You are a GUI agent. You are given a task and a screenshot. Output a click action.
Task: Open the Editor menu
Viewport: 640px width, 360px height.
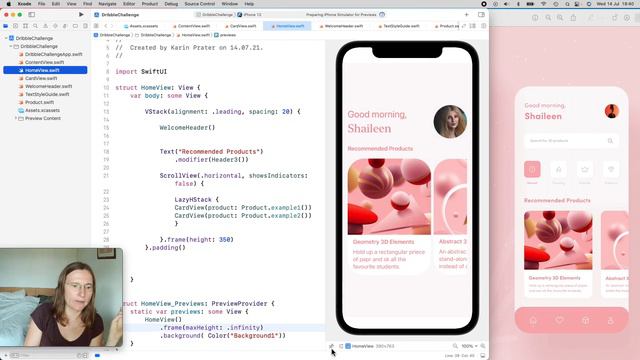[x=129, y=4]
